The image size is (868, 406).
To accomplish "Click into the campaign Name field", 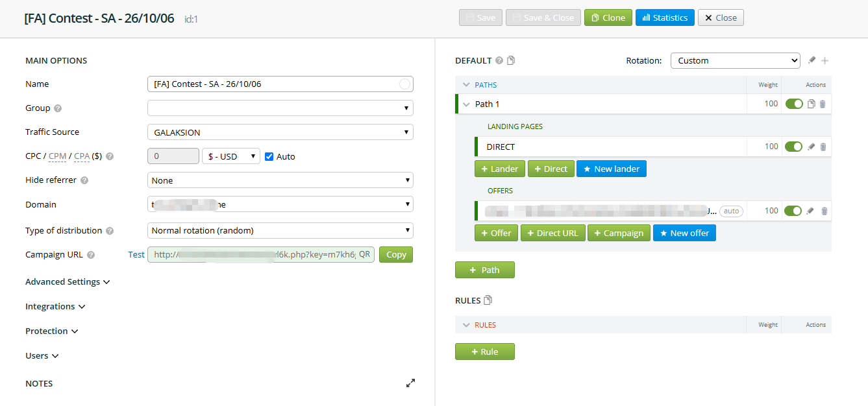I will [x=280, y=84].
